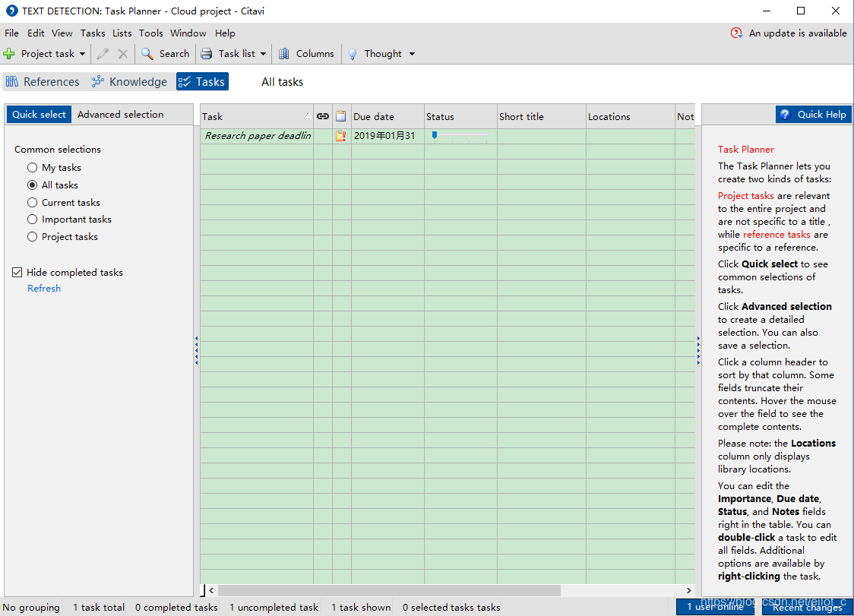
Task: Click the lightbulb Thought icon
Action: [x=353, y=53]
